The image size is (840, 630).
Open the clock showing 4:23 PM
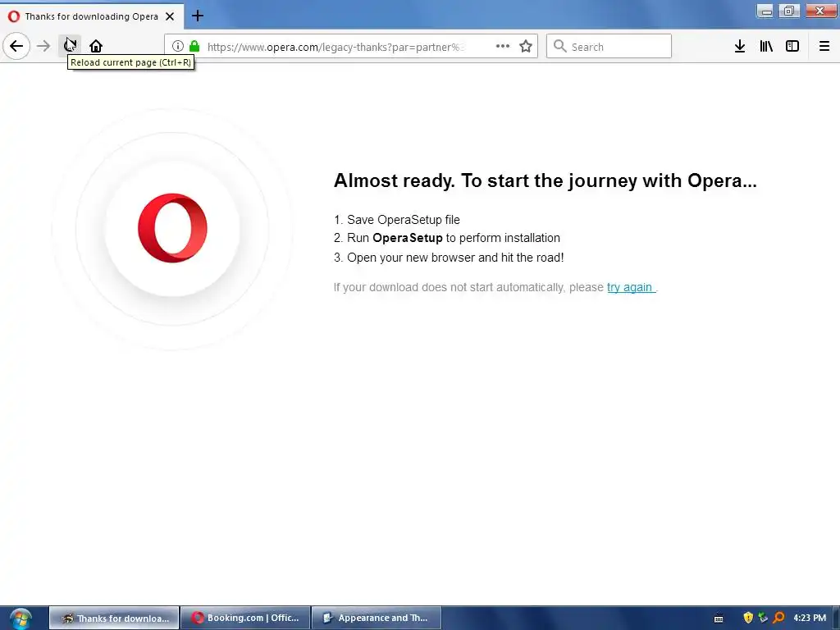(x=810, y=619)
